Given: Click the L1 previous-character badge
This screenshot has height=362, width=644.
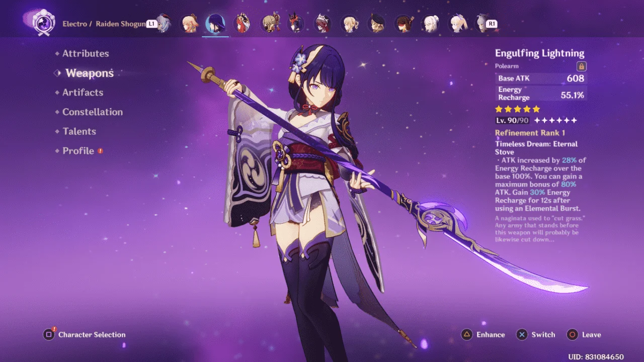Looking at the screenshot, I should [x=151, y=24].
